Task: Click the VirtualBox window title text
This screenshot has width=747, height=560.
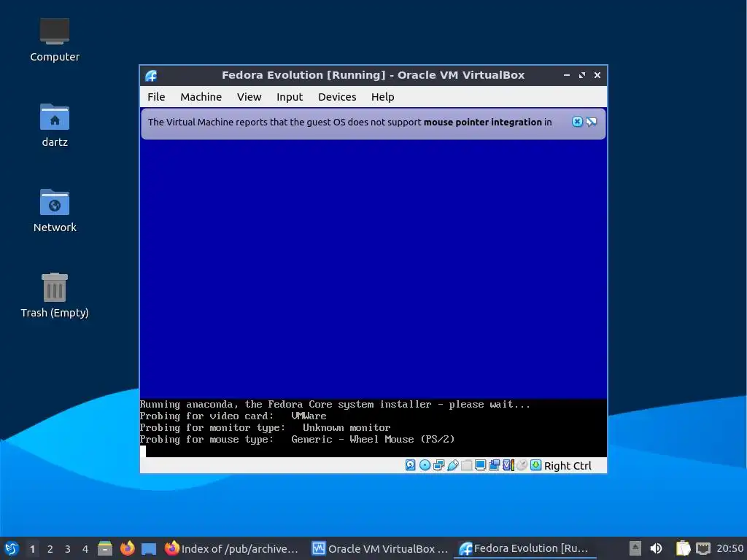Action: [x=373, y=75]
